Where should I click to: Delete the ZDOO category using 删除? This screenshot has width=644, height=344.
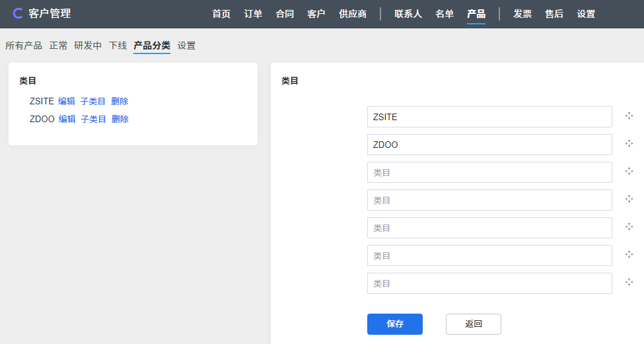pyautogui.click(x=120, y=119)
